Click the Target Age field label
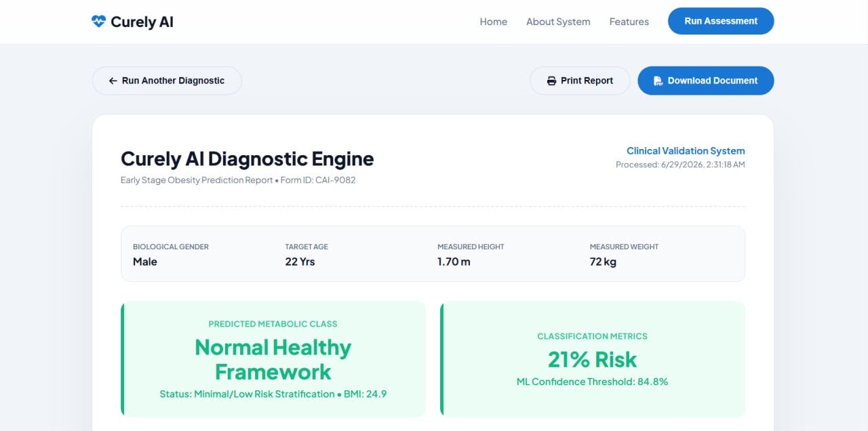 click(307, 247)
